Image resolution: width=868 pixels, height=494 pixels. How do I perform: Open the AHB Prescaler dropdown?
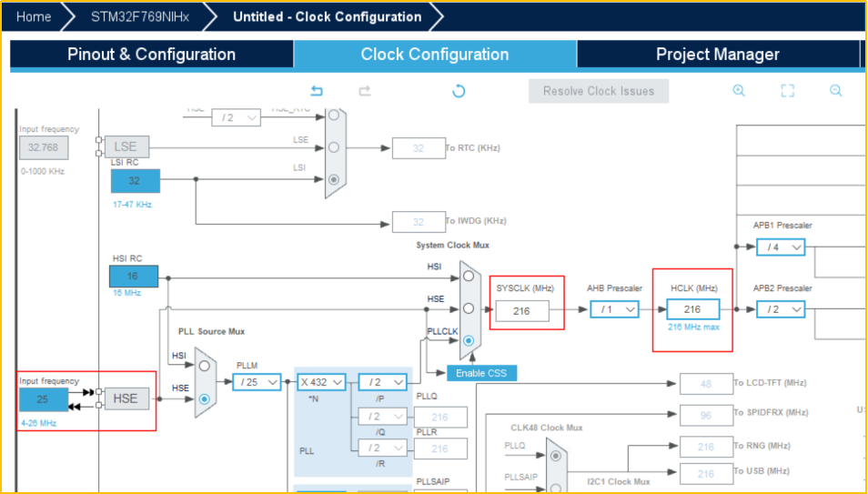[614, 310]
